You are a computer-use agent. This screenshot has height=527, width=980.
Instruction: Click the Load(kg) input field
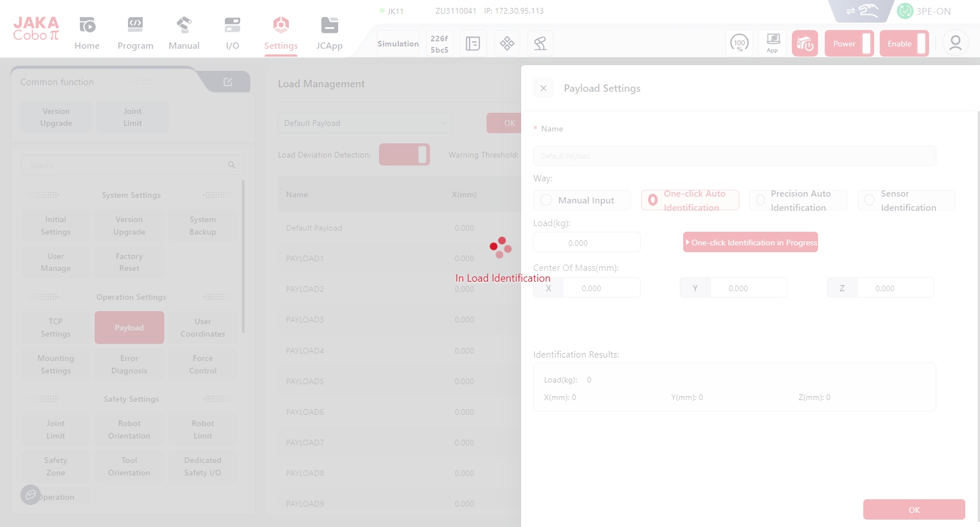(x=586, y=243)
